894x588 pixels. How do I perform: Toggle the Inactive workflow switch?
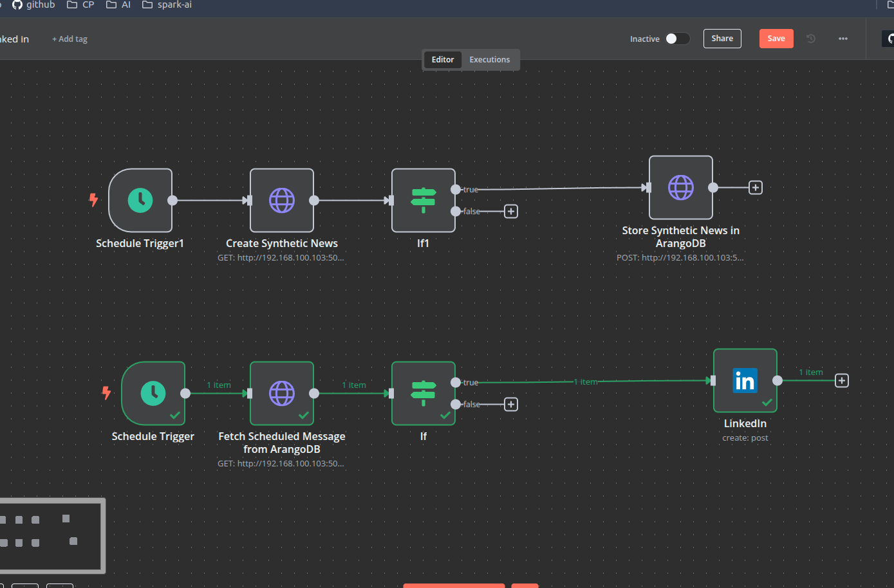pos(677,39)
